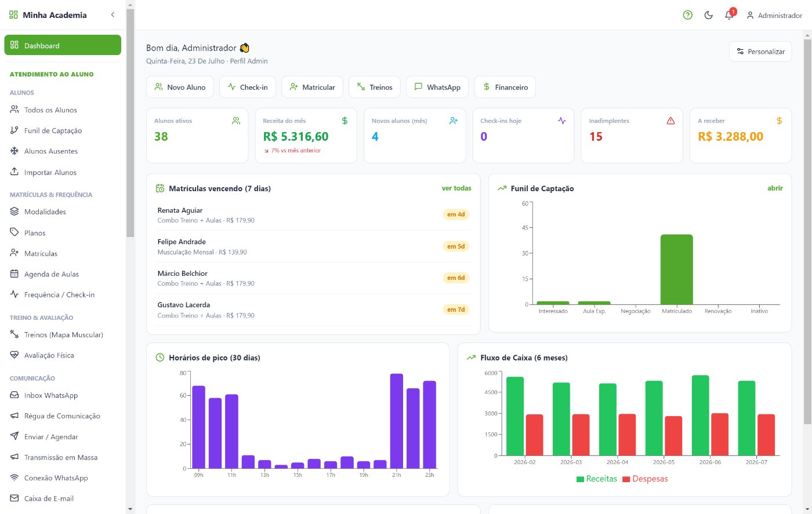Open Renata Aguiar's expiring enrollment row

313,215
